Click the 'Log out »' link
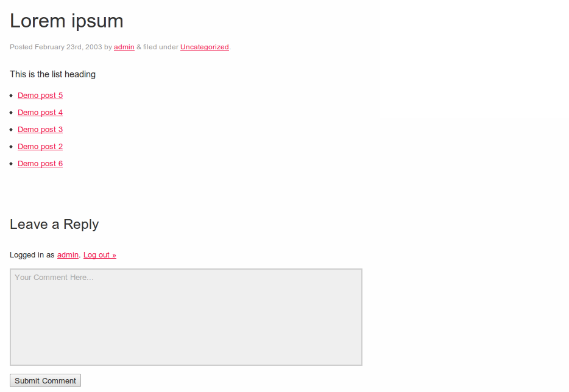The image size is (569, 392). click(x=100, y=255)
